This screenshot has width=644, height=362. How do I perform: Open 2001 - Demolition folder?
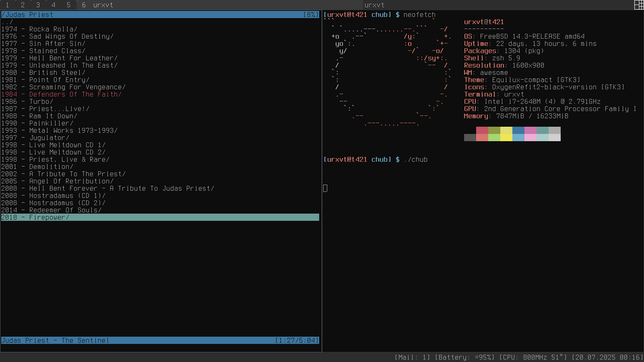pos(37,167)
